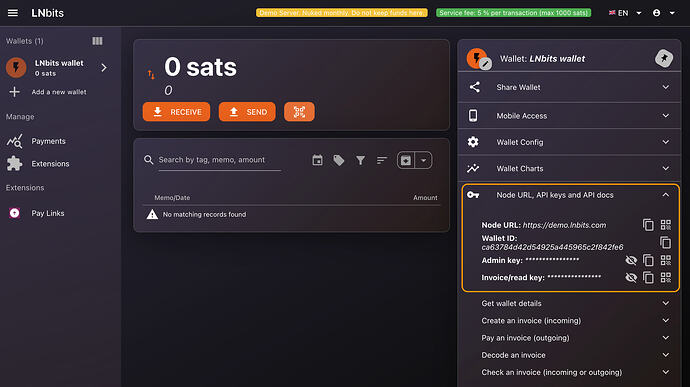Click the RECEIVE button
The height and width of the screenshot is (387, 690).
176,112
